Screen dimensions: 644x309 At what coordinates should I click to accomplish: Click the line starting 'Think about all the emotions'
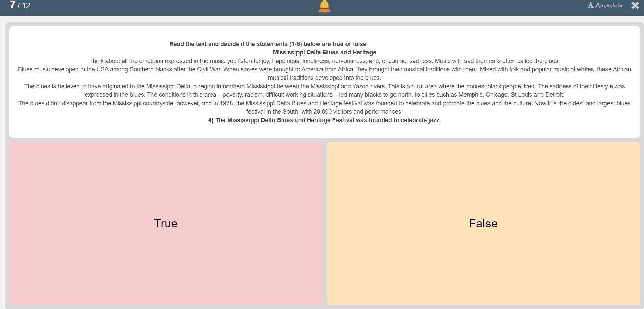pyautogui.click(x=324, y=61)
